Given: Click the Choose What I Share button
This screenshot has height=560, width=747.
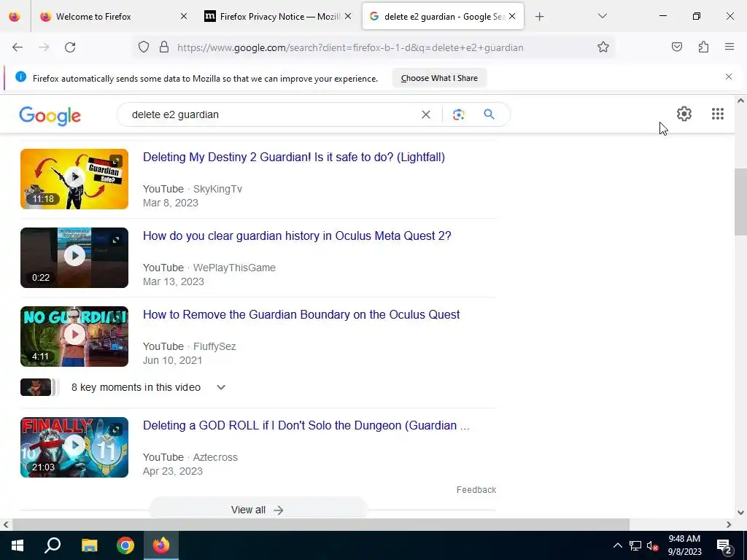Looking at the screenshot, I should [439, 78].
